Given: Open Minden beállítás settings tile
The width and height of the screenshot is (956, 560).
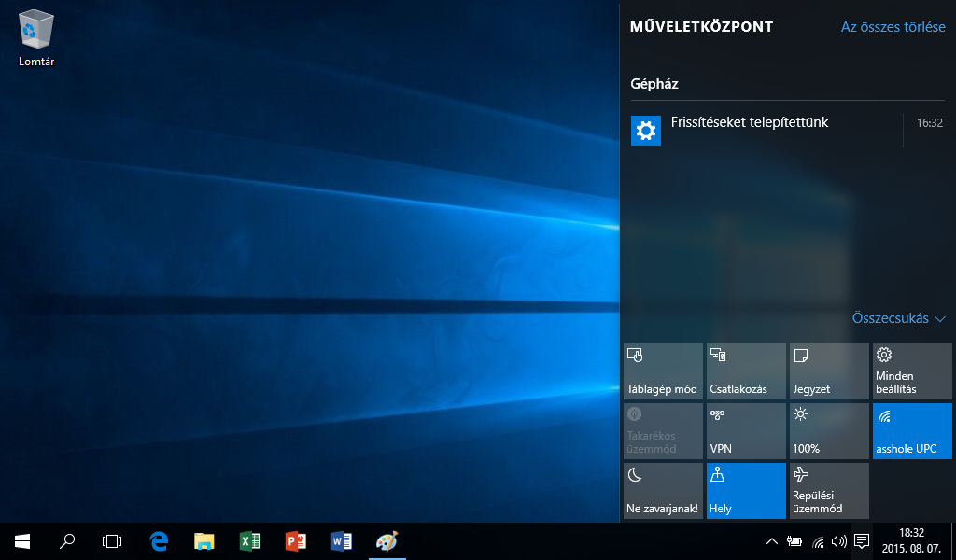Looking at the screenshot, I should tap(912, 371).
